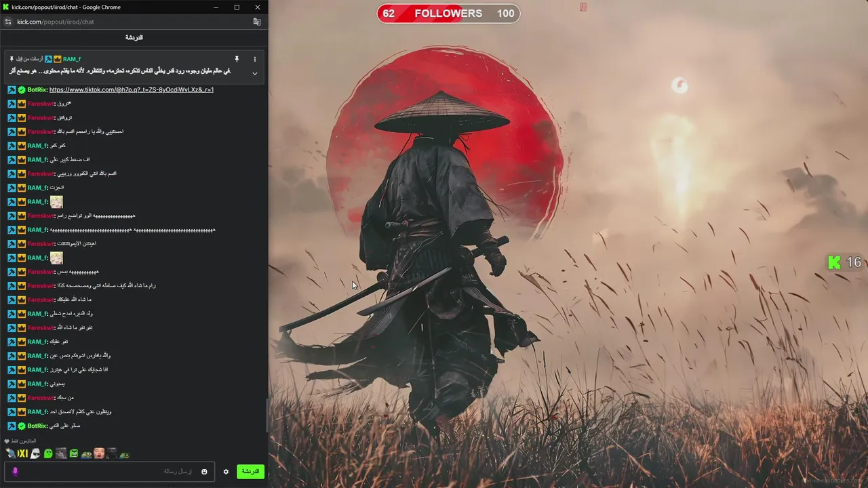This screenshot has width=868, height=488.
Task: Click RAM_f username in بسبوني row
Action: click(x=37, y=384)
